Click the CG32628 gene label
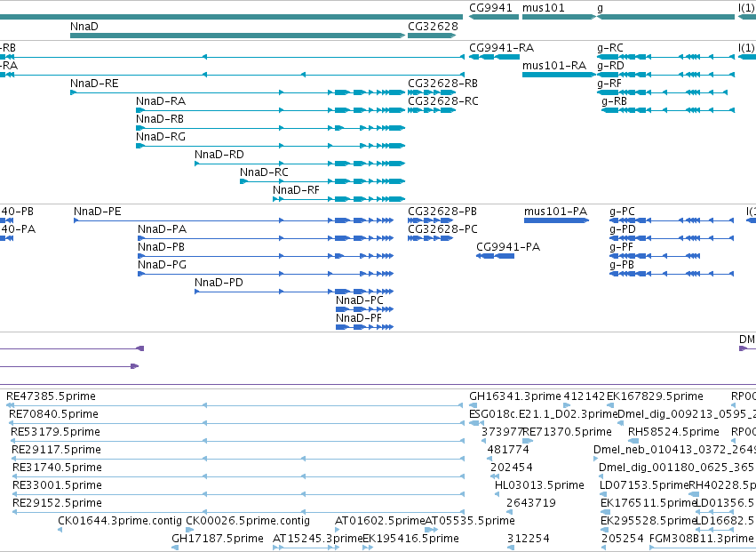This screenshot has width=756, height=552. pos(433,26)
